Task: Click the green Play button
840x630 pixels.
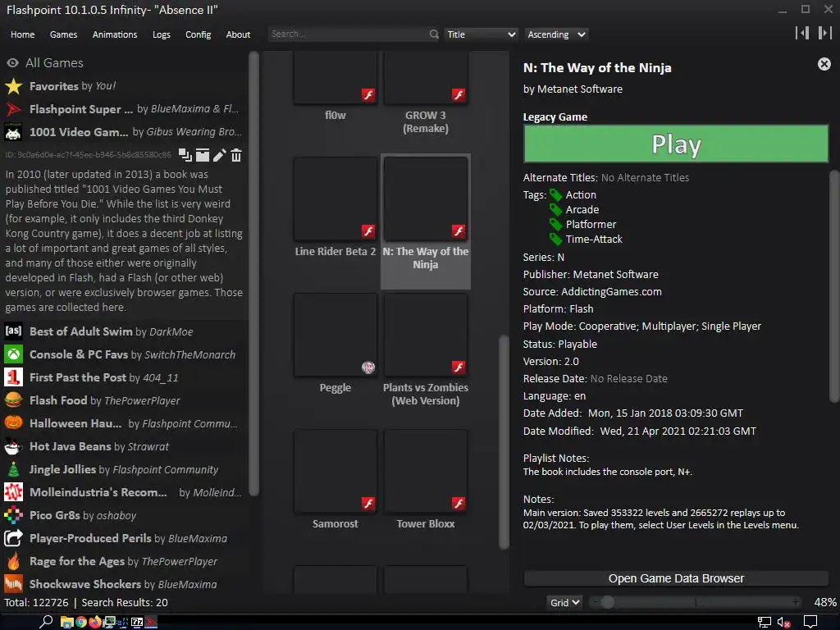Action: point(676,144)
